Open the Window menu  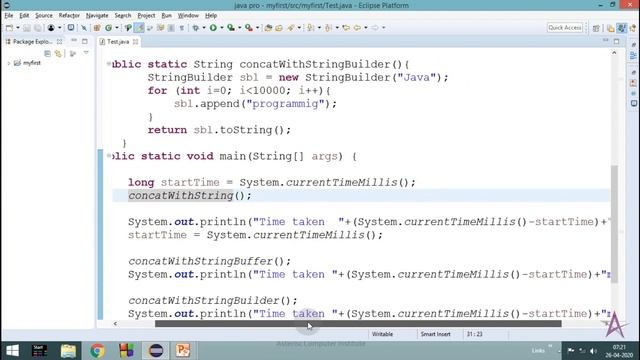coord(188,16)
